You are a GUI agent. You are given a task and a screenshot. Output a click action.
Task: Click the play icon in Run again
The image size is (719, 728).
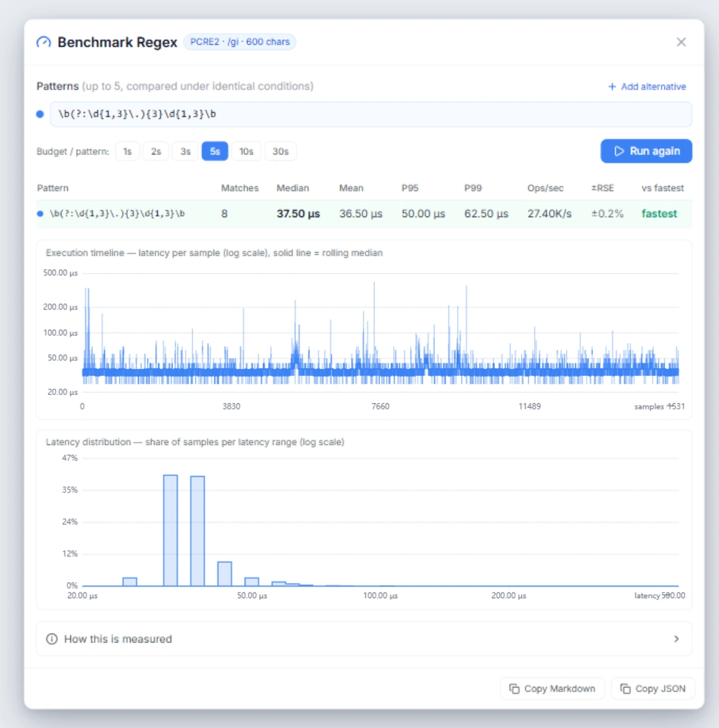tap(619, 151)
